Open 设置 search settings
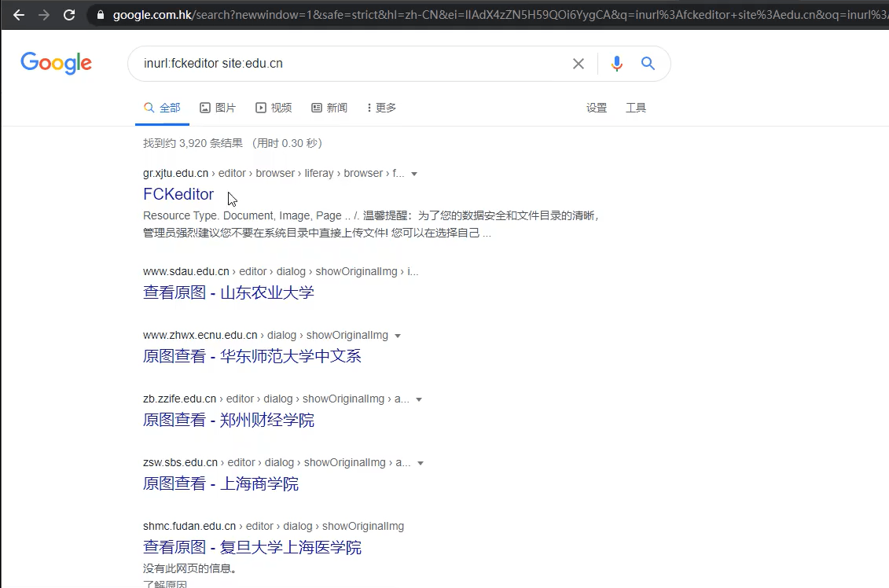Screen dimensions: 889x588 pos(597,108)
